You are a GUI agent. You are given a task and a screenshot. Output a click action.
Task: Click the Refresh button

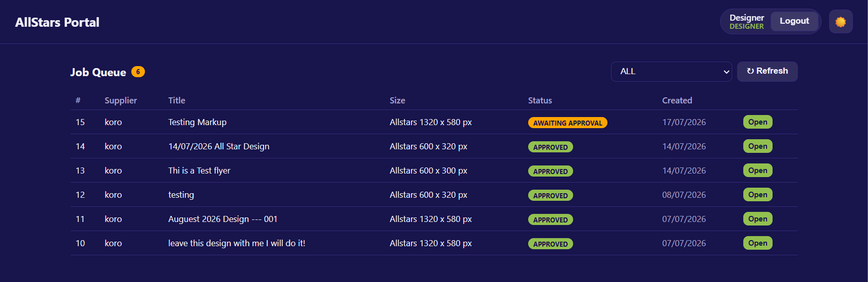pyautogui.click(x=768, y=71)
